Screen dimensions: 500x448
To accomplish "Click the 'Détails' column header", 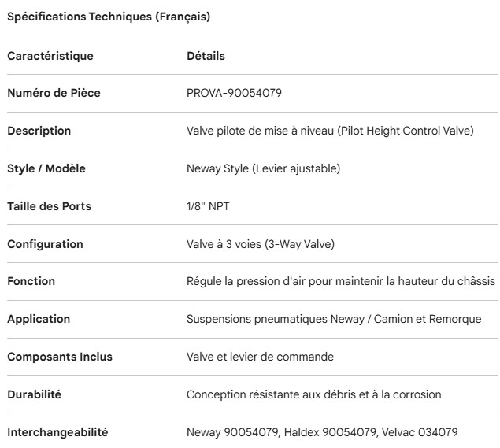I will pos(206,56).
